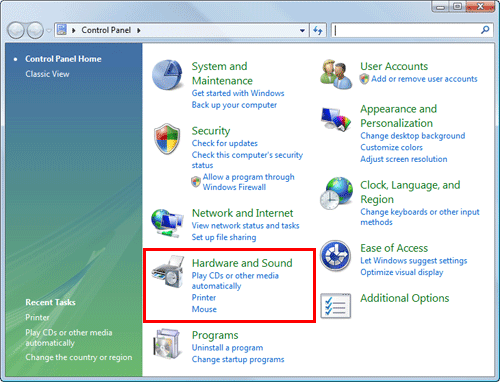Click the Clock, Language, and Region globe icon
The width and height of the screenshot is (500, 382).
point(336,193)
